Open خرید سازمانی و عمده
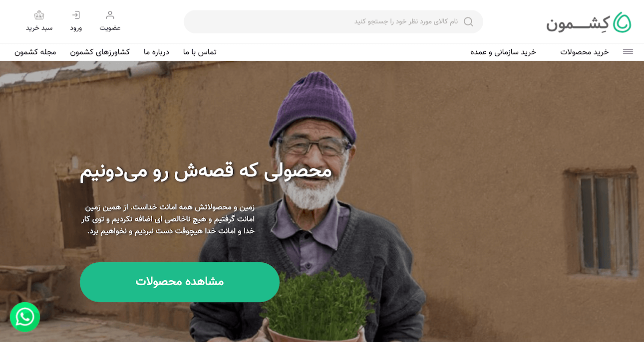 click(503, 52)
